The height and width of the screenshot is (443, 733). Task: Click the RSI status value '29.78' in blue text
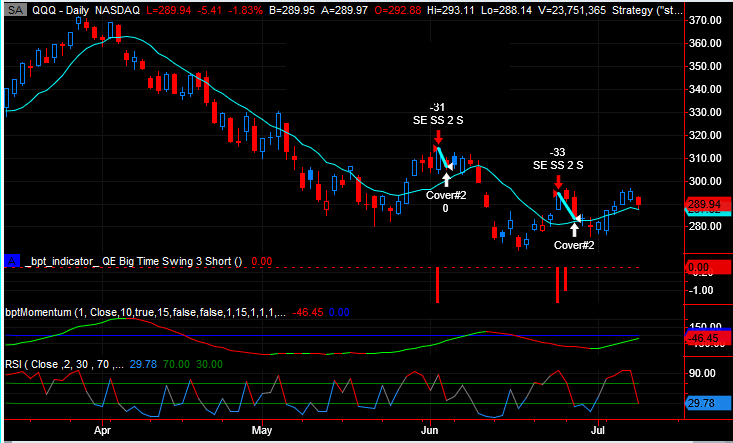click(x=142, y=364)
